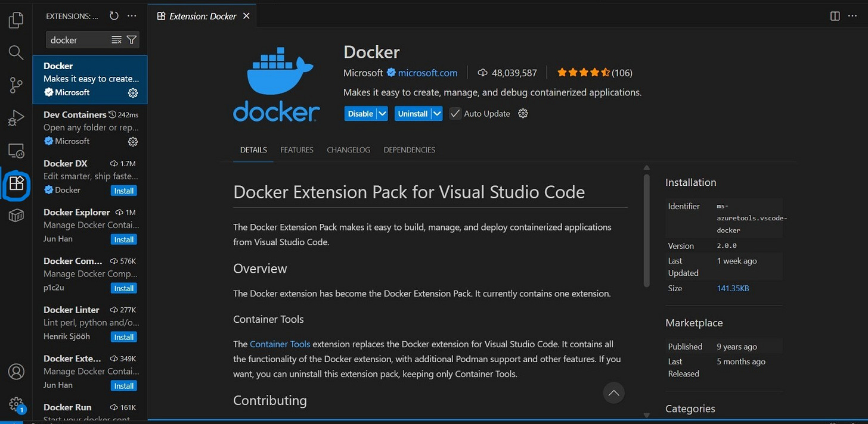This screenshot has width=868, height=424.
Task: Open Docker extension settings gear near Auto Update
Action: (x=523, y=113)
